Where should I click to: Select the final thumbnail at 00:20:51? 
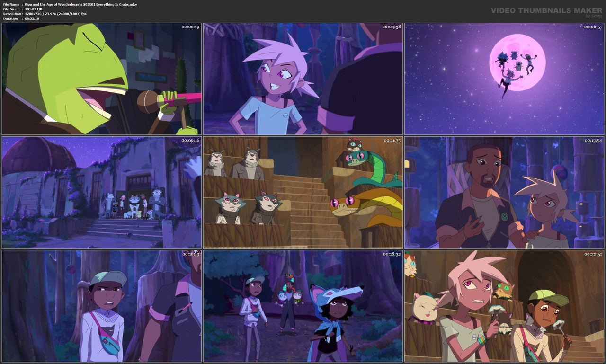tap(504, 306)
